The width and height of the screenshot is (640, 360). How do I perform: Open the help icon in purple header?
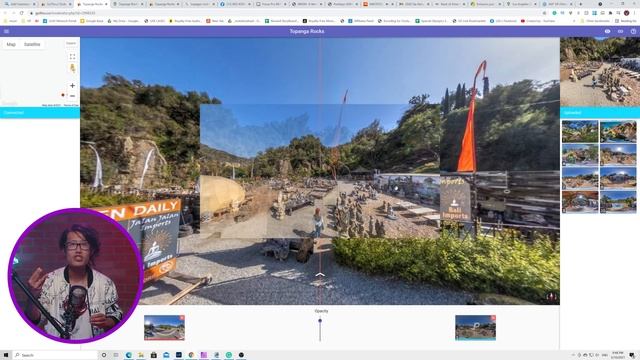[633, 31]
